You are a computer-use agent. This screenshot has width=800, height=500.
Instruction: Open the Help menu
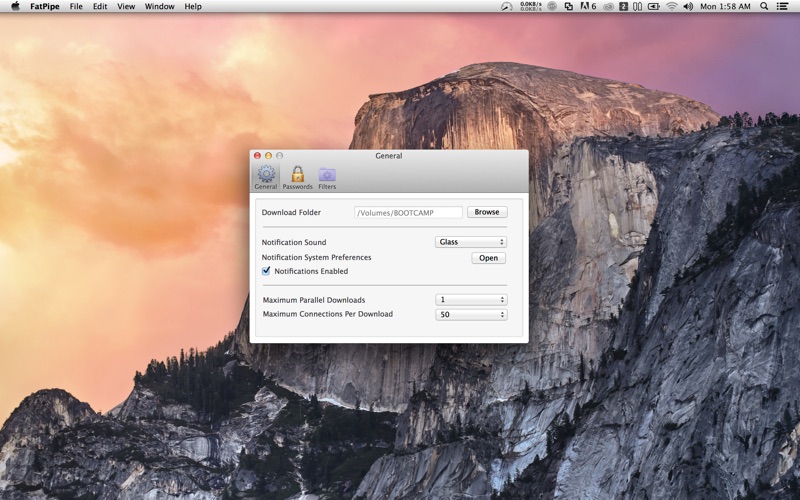pos(193,6)
